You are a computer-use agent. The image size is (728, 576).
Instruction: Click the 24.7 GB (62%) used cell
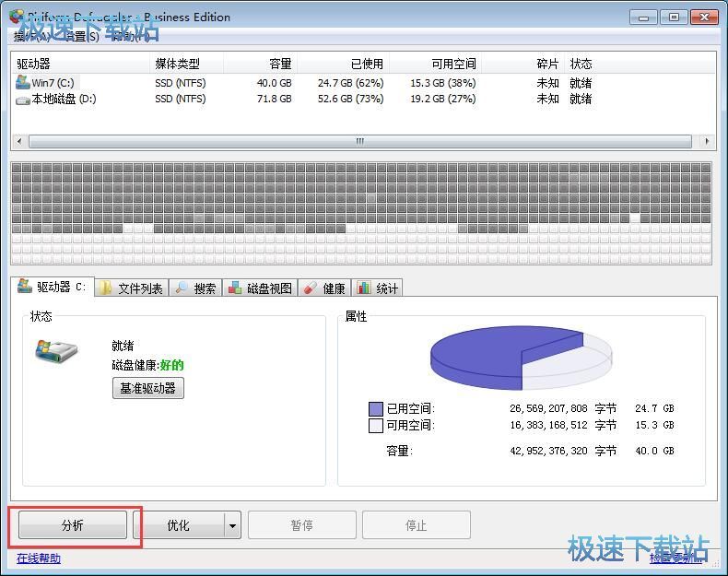tap(350, 83)
